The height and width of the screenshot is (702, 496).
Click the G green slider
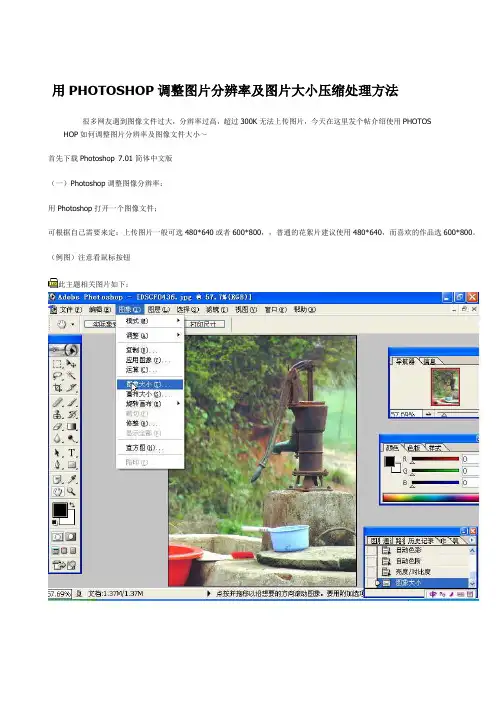coord(436,471)
